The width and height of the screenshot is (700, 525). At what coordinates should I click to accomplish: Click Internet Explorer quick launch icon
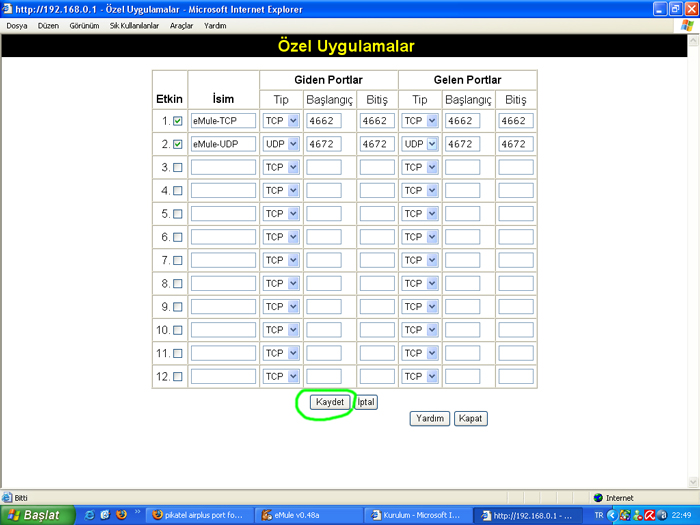(x=90, y=515)
